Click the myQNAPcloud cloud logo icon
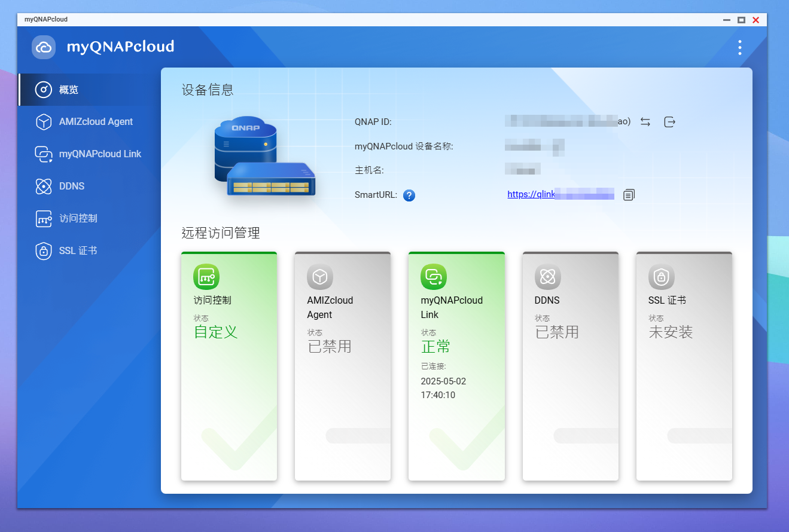The height and width of the screenshot is (532, 789). click(x=44, y=47)
